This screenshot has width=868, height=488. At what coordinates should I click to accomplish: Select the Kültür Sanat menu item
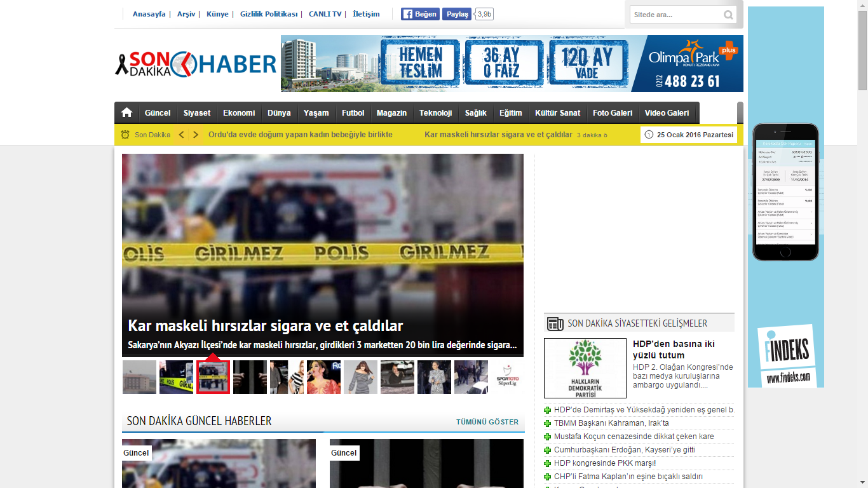pos(557,112)
